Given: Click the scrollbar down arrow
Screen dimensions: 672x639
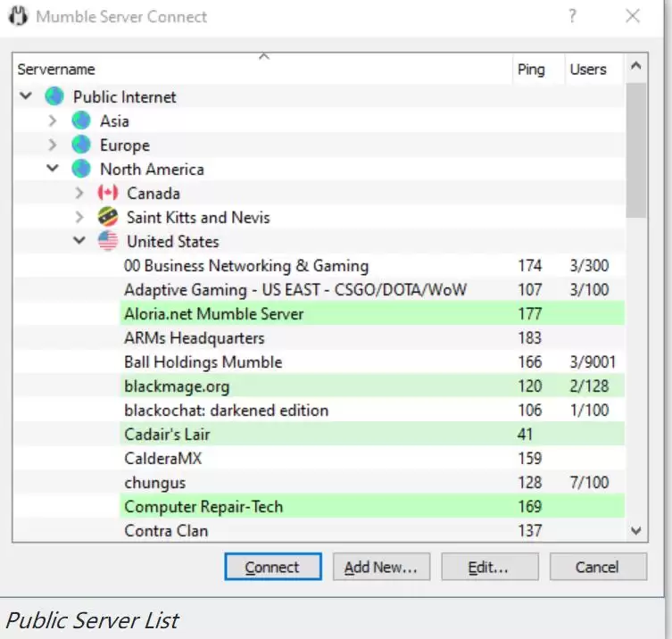Looking at the screenshot, I should [636, 531].
